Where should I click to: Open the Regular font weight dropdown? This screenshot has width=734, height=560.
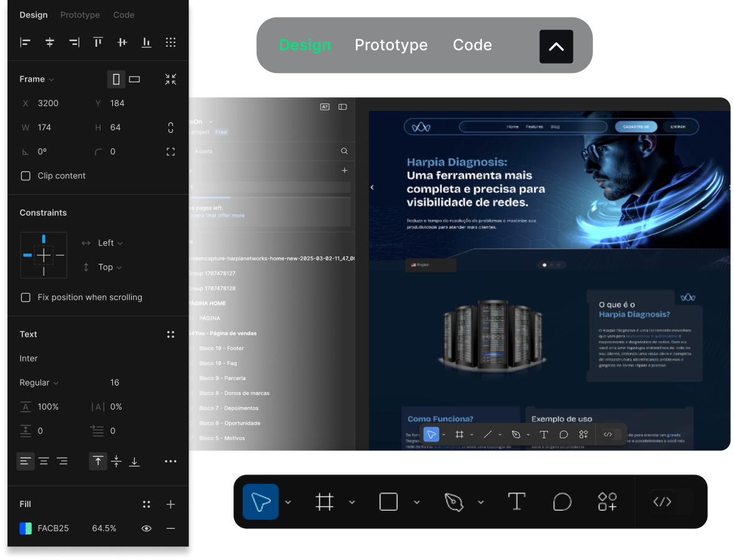click(39, 382)
